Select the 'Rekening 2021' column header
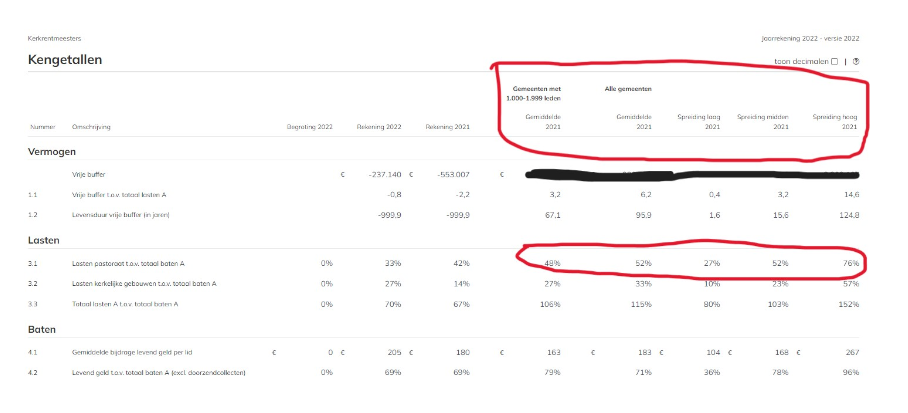 (446, 127)
